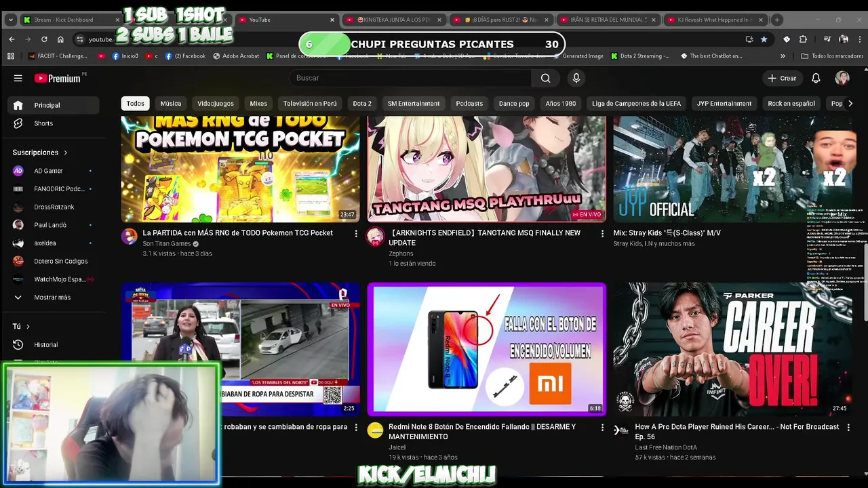This screenshot has width=868, height=488.
Task: Expand the Tú section arrow
Action: click(x=28, y=327)
